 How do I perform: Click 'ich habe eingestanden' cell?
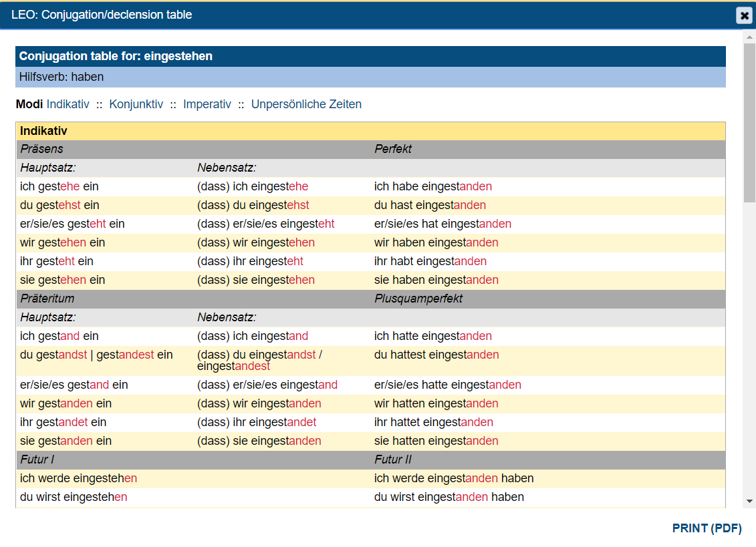(433, 186)
